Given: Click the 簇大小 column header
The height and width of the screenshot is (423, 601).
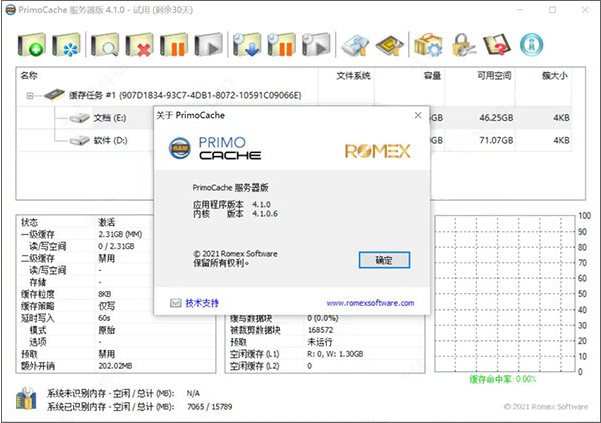Looking at the screenshot, I should (x=554, y=76).
